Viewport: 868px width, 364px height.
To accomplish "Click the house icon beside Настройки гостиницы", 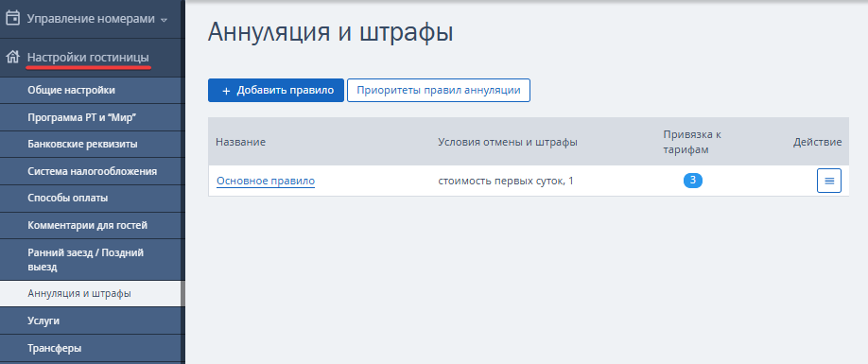I will coord(12,57).
